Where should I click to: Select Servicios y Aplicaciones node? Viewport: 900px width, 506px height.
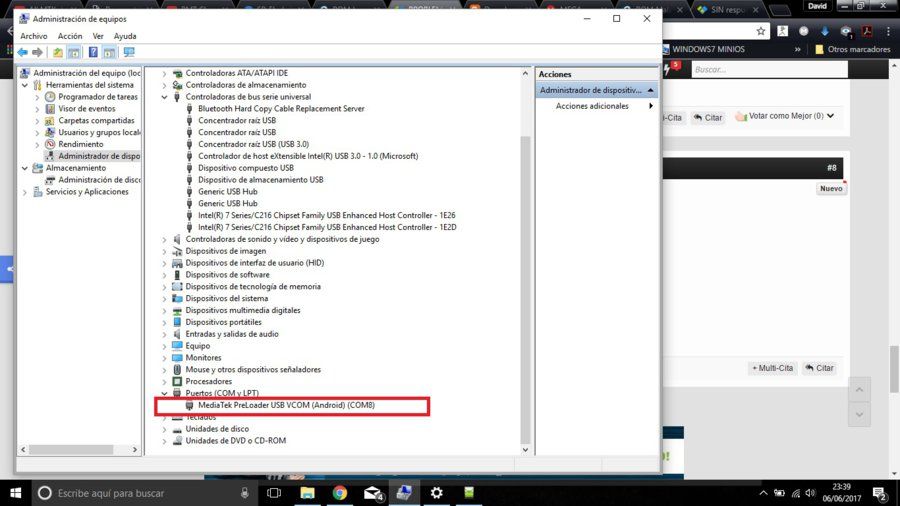click(87, 192)
